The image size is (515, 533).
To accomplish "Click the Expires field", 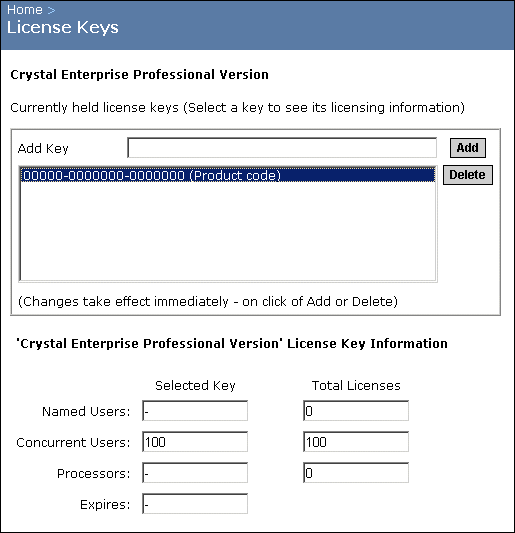I will tap(195, 503).
